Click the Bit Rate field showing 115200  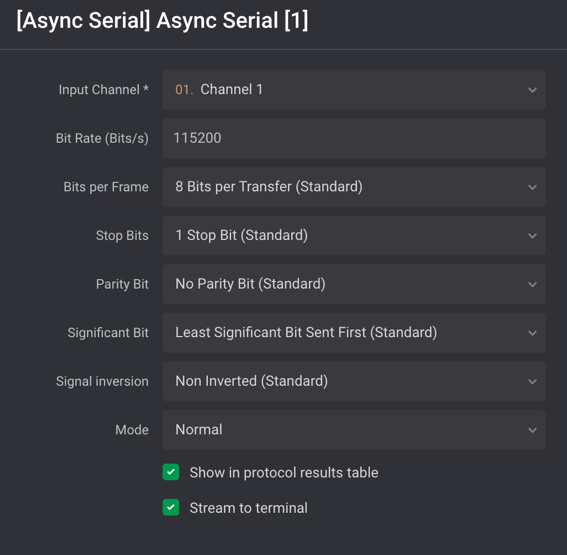tap(354, 138)
